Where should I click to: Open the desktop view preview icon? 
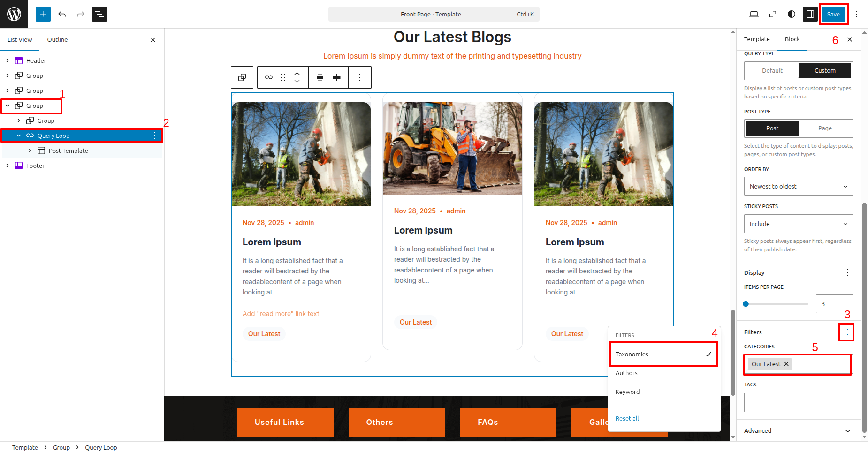pos(754,14)
